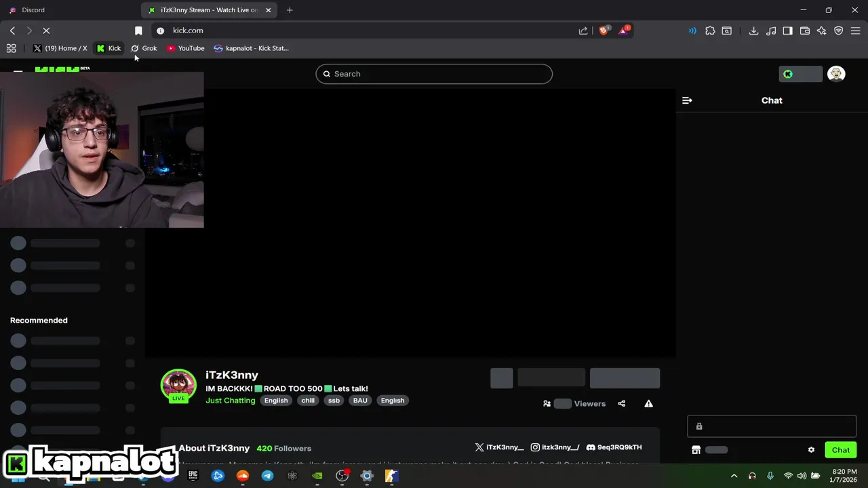Click the Brave Shields lion icon
This screenshot has height=488, width=868.
click(x=604, y=30)
